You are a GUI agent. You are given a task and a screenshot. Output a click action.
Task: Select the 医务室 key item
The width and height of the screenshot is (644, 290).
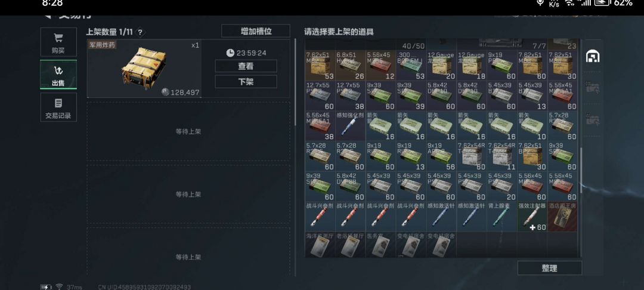[380, 245]
